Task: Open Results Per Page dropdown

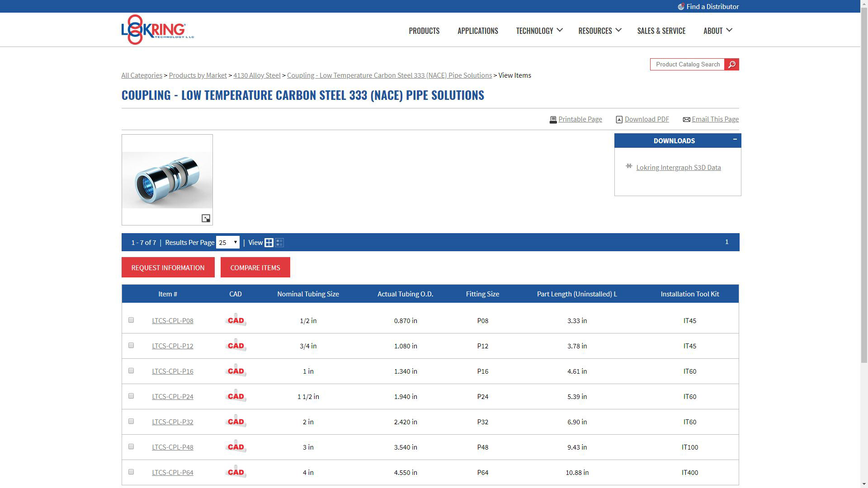Action: pyautogui.click(x=227, y=243)
